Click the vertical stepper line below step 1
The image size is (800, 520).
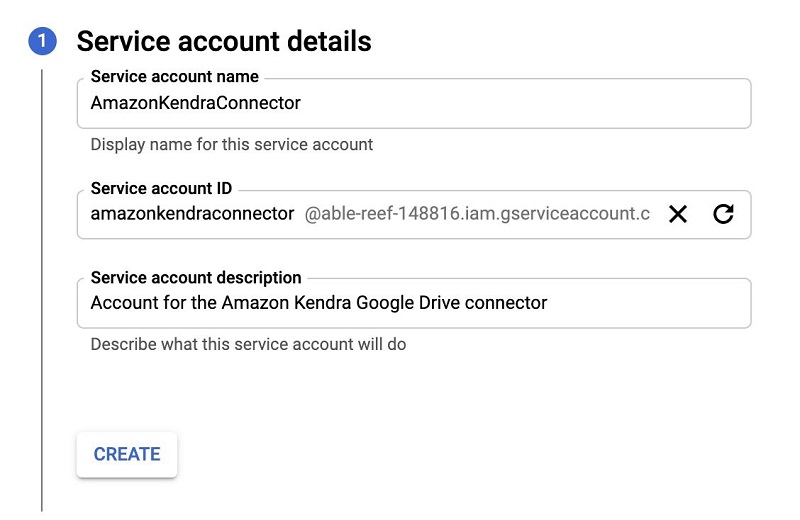click(x=42, y=291)
